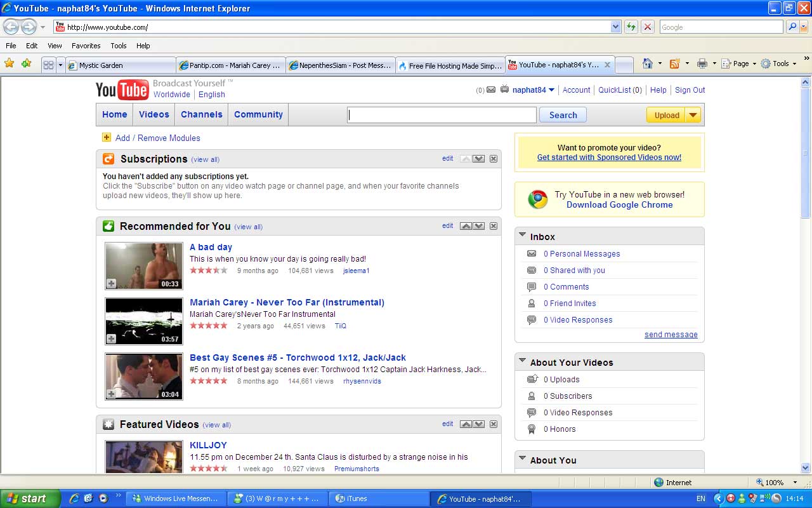Click the Download Google Chrome link
812x508 pixels.
click(619, 205)
